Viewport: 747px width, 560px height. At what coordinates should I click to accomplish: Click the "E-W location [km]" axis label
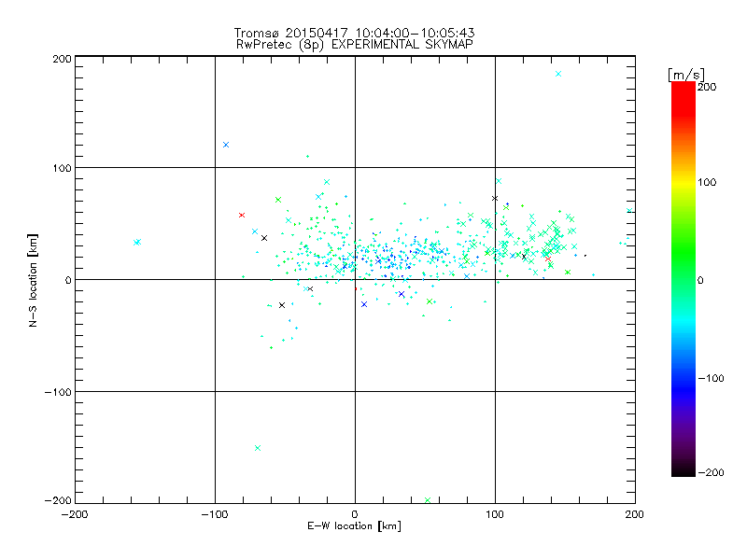pyautogui.click(x=354, y=525)
